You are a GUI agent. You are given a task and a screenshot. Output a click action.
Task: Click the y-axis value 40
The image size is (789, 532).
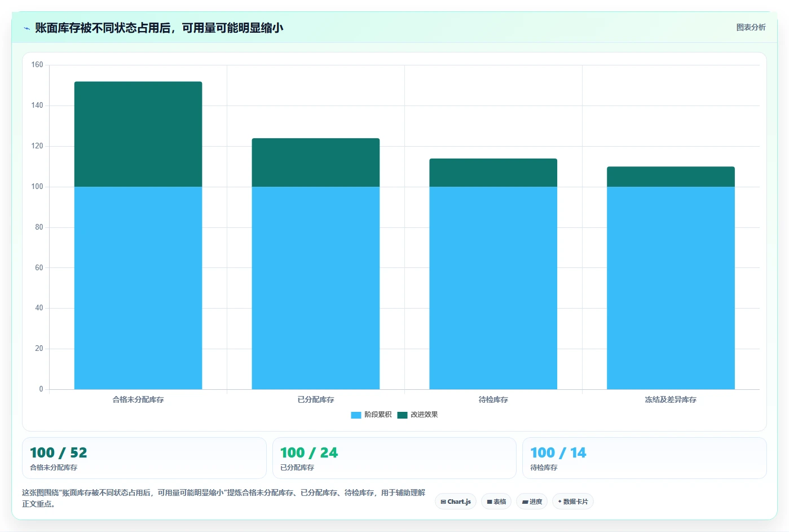click(39, 308)
